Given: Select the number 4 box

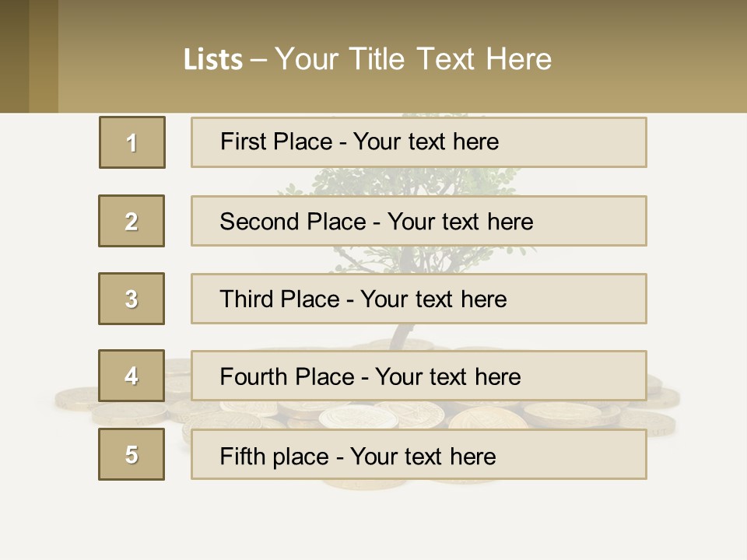Looking at the screenshot, I should [x=132, y=376].
